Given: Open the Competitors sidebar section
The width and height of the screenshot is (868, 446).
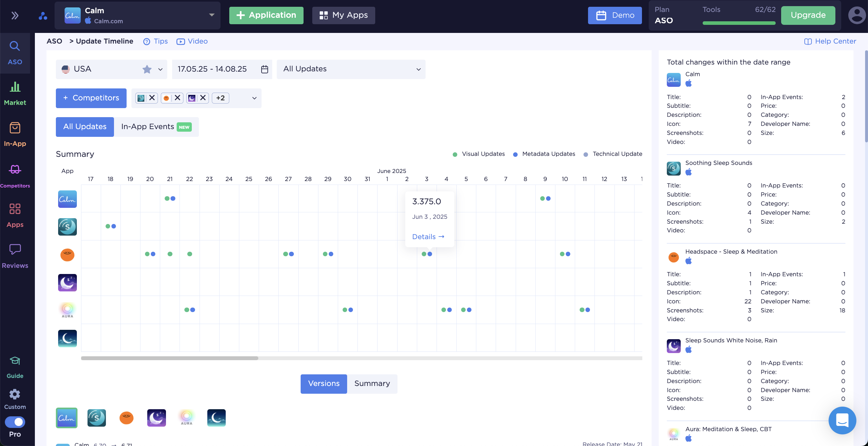Looking at the screenshot, I should 15,176.
